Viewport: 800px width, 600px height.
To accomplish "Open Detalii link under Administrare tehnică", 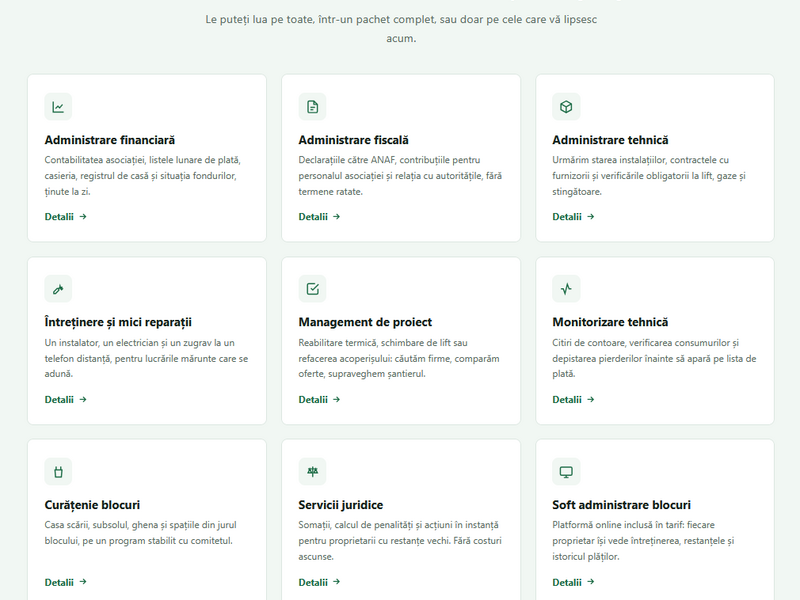I will click(x=573, y=217).
